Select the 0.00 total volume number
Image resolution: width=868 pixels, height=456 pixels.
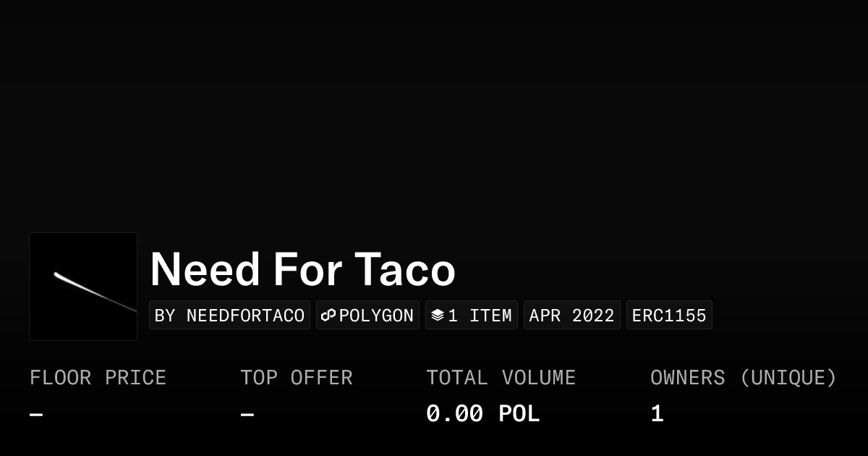pyautogui.click(x=454, y=414)
